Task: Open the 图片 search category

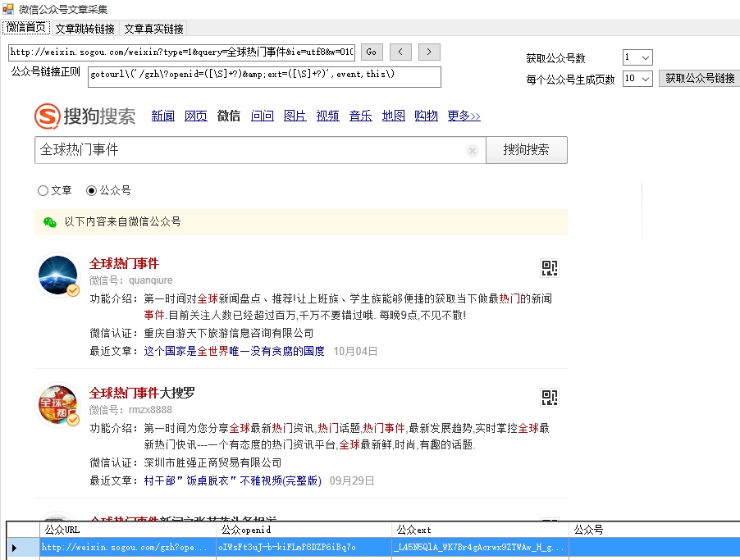Action: tap(295, 116)
